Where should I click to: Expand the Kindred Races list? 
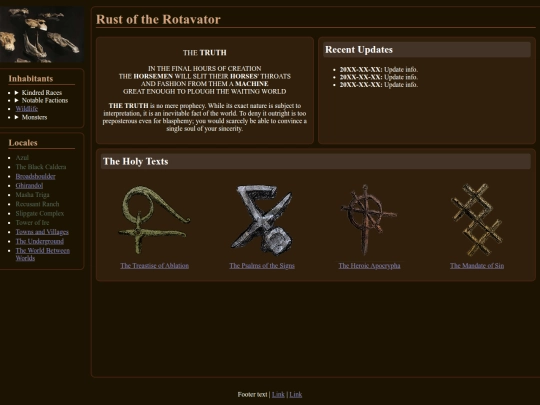pos(38,93)
